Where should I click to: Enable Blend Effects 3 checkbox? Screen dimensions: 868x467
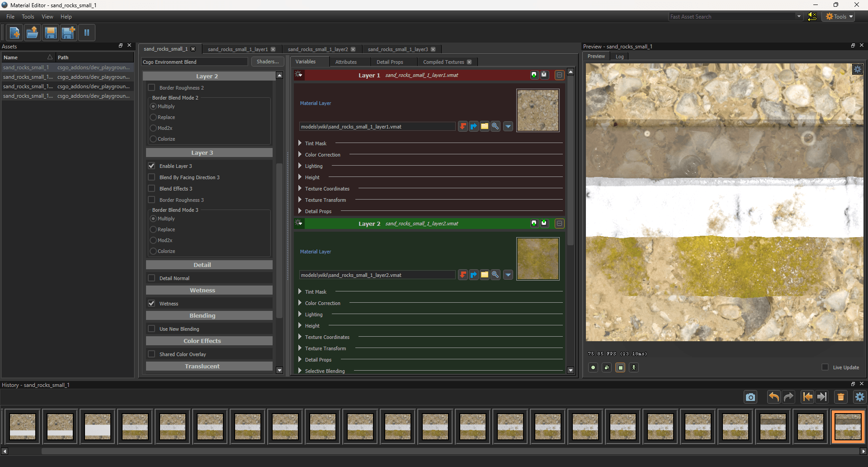(x=151, y=188)
